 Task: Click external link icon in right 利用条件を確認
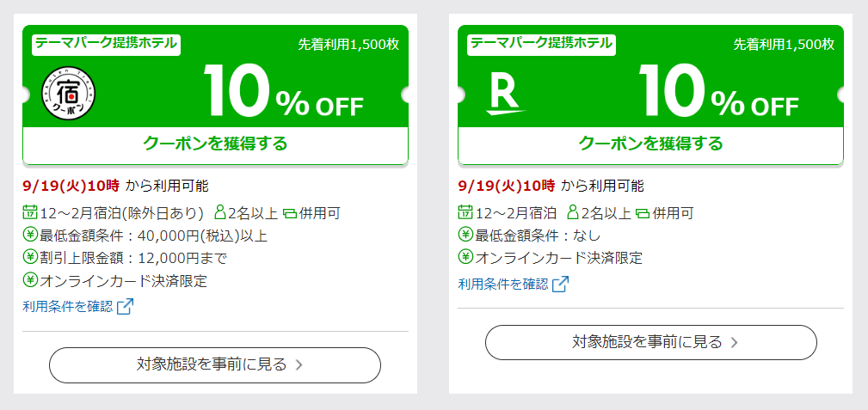point(561,284)
